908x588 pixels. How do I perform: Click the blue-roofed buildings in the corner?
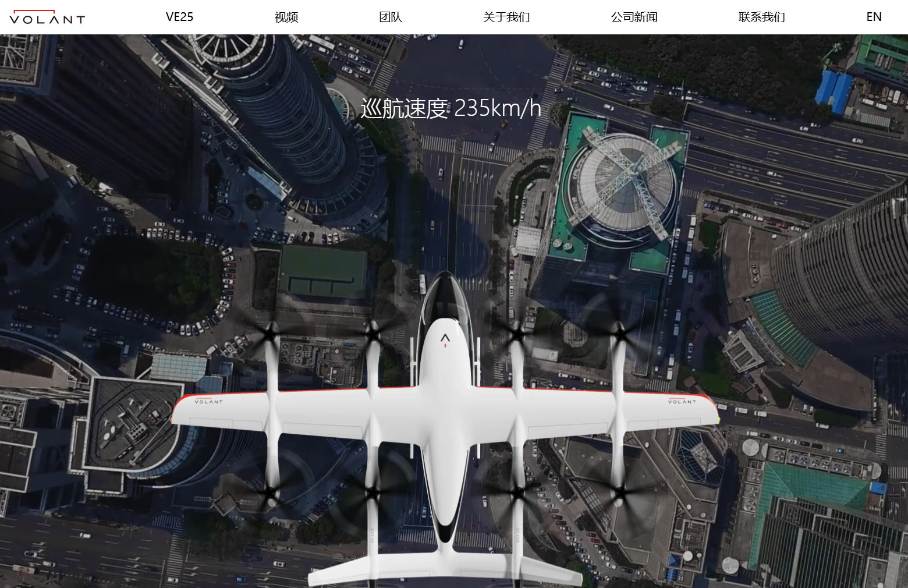tap(834, 90)
